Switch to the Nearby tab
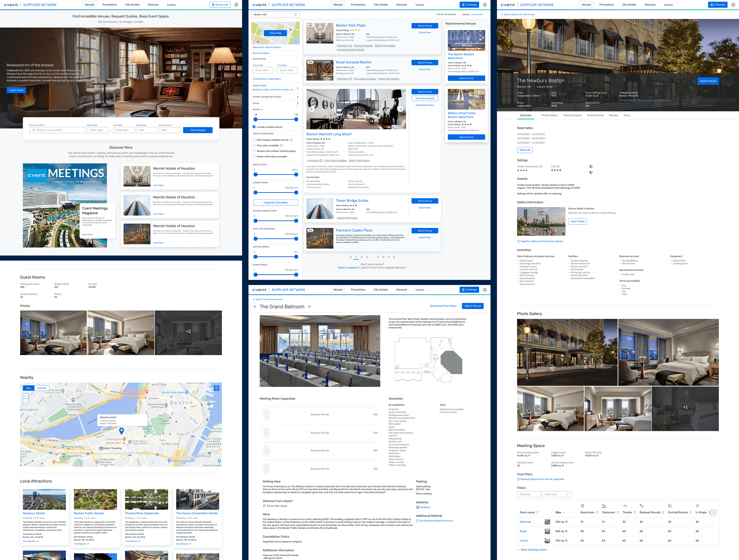Image resolution: width=739 pixels, height=560 pixels. coord(614,115)
